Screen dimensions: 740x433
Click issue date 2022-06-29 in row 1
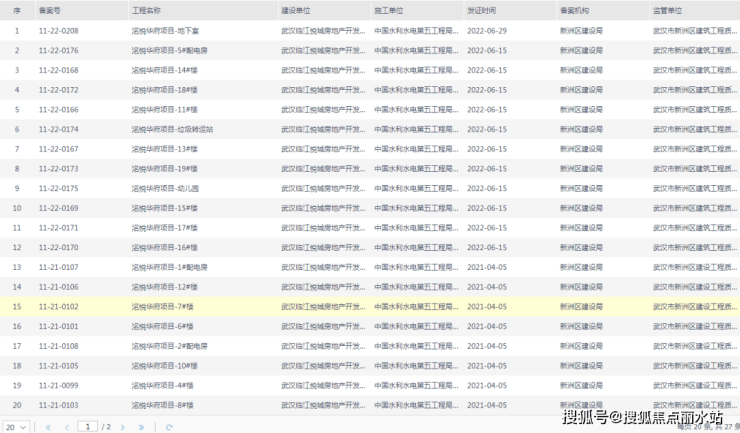tap(487, 31)
